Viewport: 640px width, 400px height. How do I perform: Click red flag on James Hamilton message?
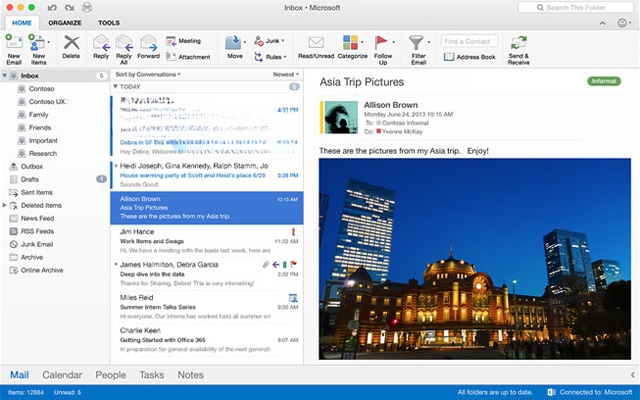click(x=293, y=264)
